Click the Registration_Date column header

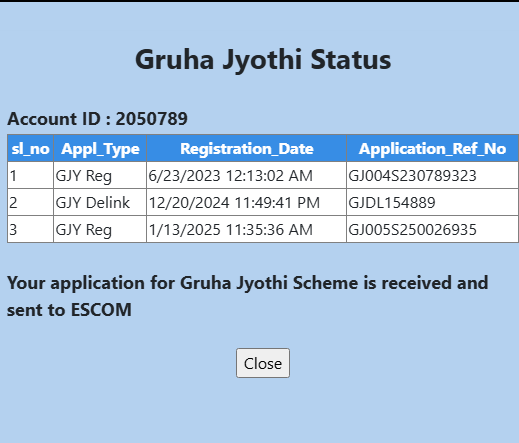247,148
